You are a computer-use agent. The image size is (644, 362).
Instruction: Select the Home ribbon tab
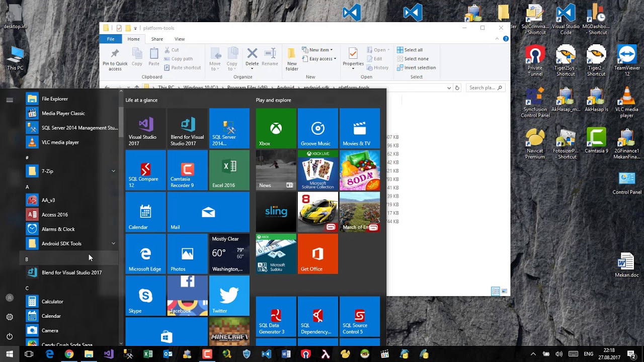pos(133,39)
